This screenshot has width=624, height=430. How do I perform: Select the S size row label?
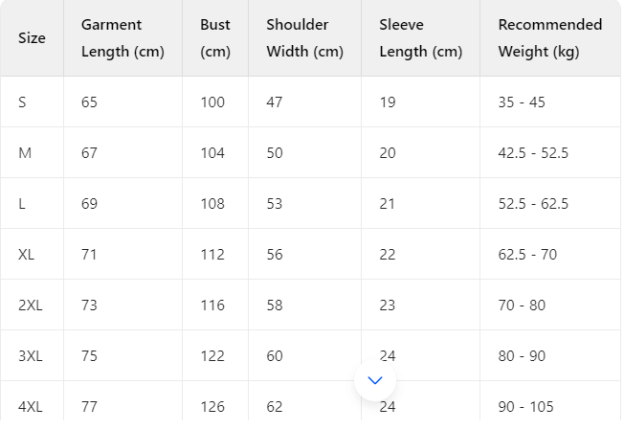point(23,102)
